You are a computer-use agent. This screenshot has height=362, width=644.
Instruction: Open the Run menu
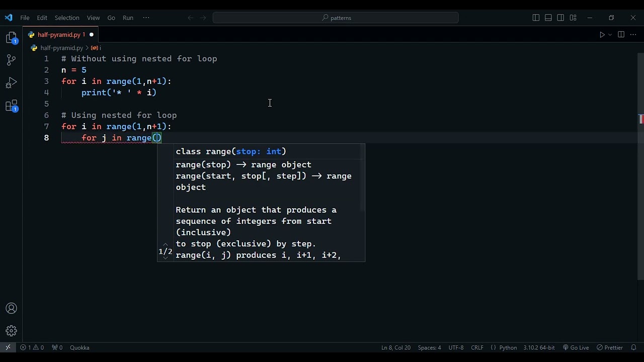click(128, 18)
